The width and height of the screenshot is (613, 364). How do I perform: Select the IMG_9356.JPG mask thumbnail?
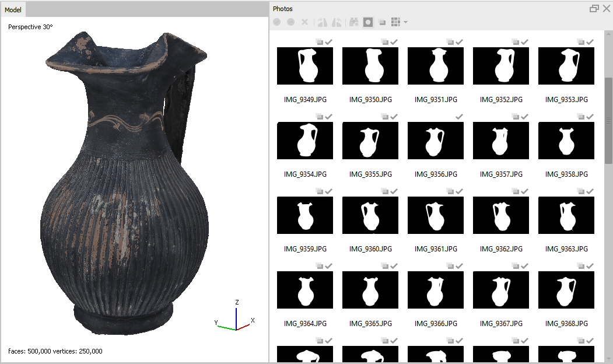point(436,141)
